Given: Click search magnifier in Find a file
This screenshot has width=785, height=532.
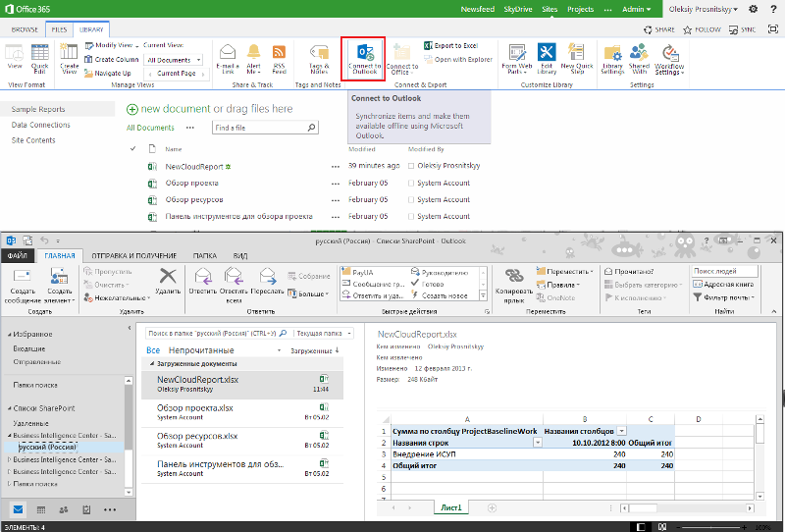Looking at the screenshot, I should click(311, 128).
